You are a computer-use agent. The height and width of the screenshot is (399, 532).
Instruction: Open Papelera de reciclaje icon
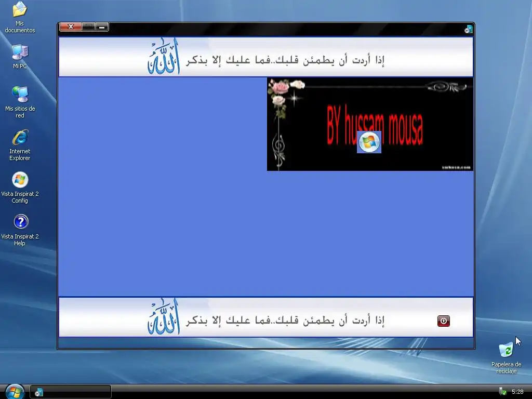click(x=506, y=357)
